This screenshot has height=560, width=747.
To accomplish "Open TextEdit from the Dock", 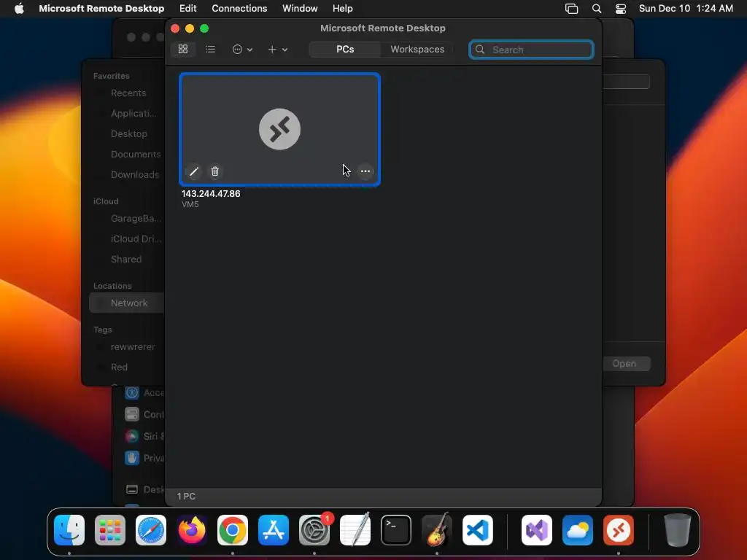I will coord(355,530).
